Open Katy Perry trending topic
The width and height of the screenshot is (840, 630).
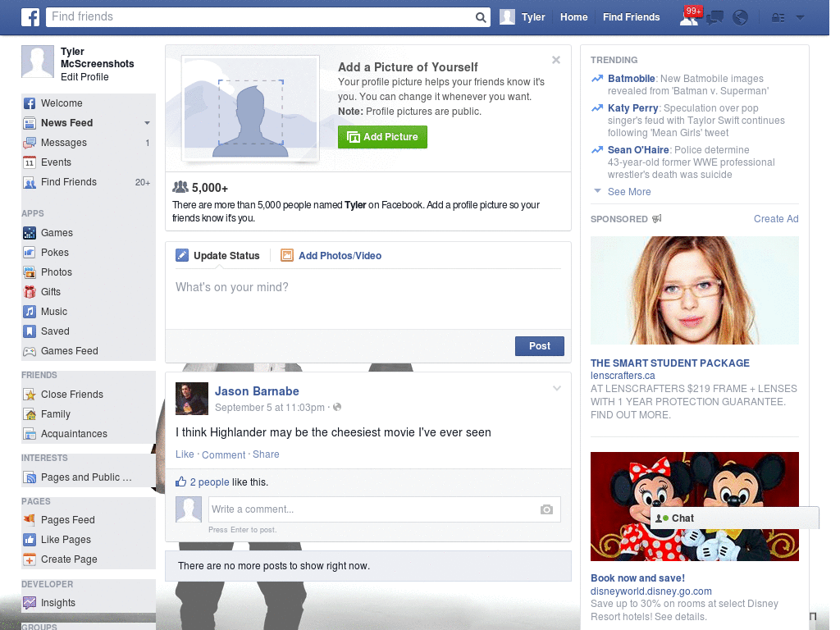[x=632, y=108]
